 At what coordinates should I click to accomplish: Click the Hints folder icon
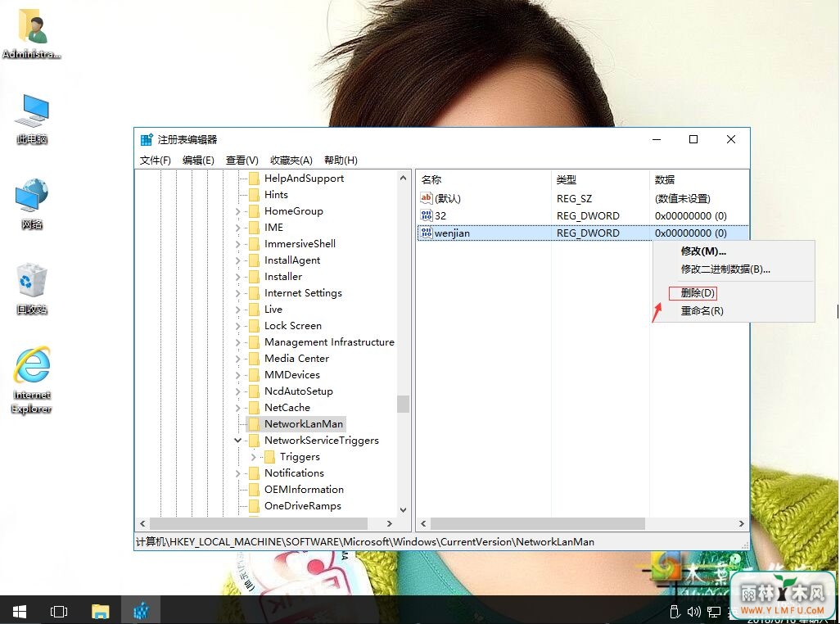255,194
